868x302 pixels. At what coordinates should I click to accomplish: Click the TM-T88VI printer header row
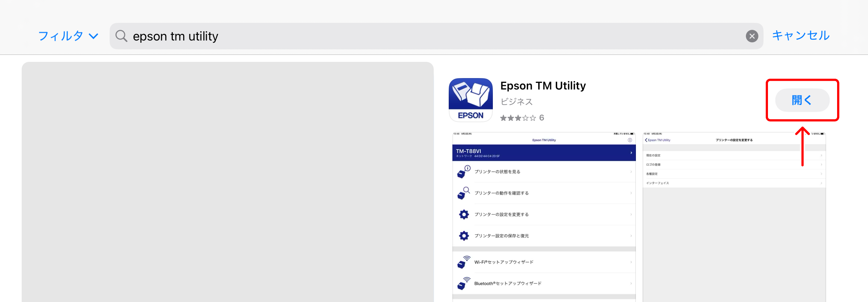pyautogui.click(x=544, y=153)
